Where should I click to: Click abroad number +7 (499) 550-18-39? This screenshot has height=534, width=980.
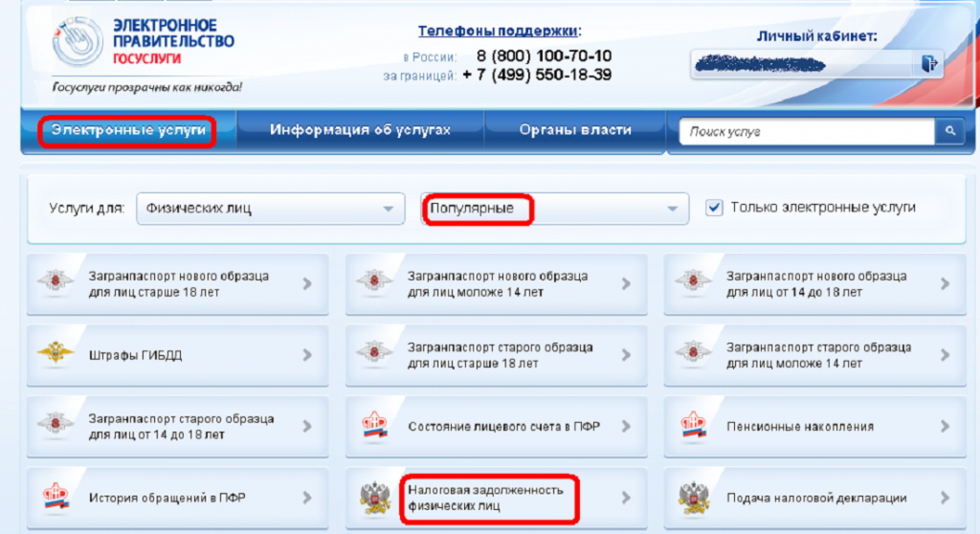(537, 75)
